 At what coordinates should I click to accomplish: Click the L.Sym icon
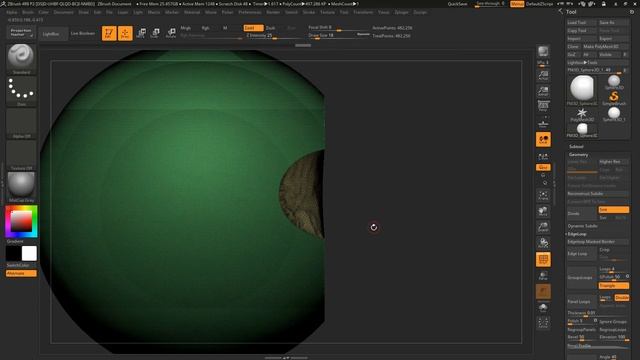(x=543, y=156)
